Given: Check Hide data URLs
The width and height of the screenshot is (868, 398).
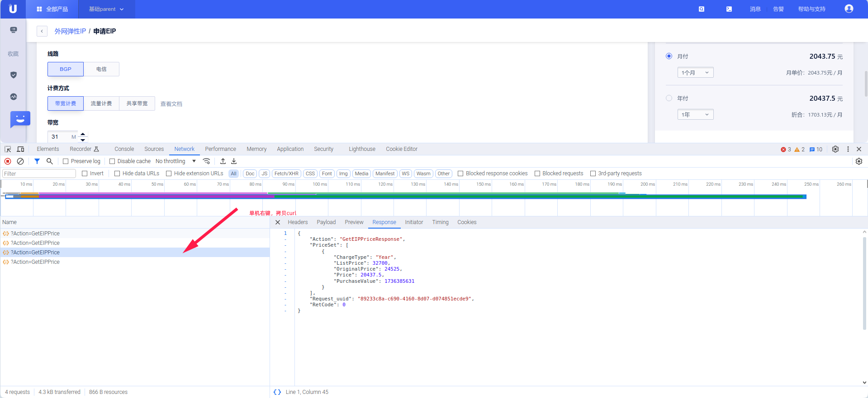Looking at the screenshot, I should (117, 173).
